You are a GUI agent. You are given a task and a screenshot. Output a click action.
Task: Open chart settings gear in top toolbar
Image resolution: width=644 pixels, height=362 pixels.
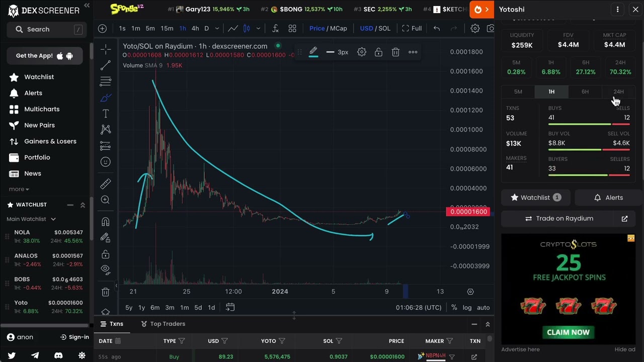click(x=475, y=29)
